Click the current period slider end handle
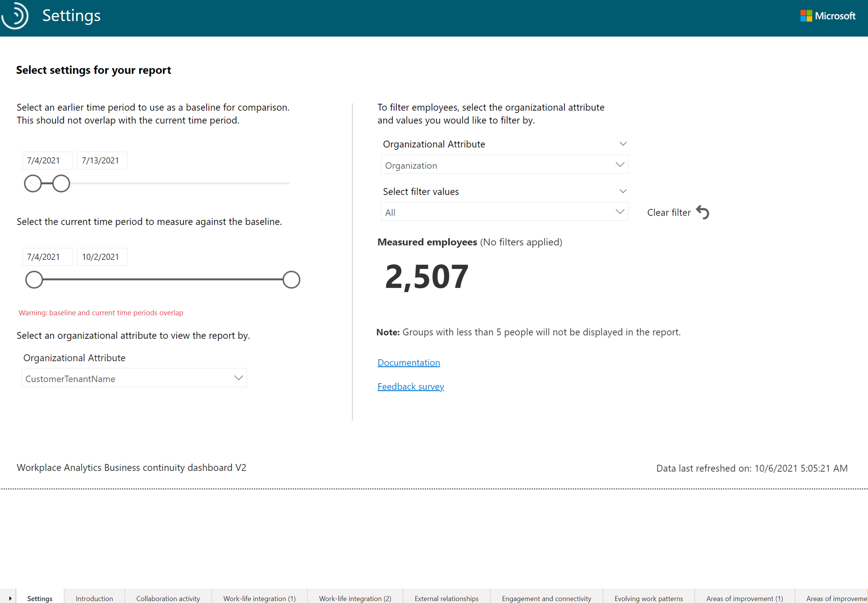Viewport: 868px width, 603px height. tap(291, 280)
